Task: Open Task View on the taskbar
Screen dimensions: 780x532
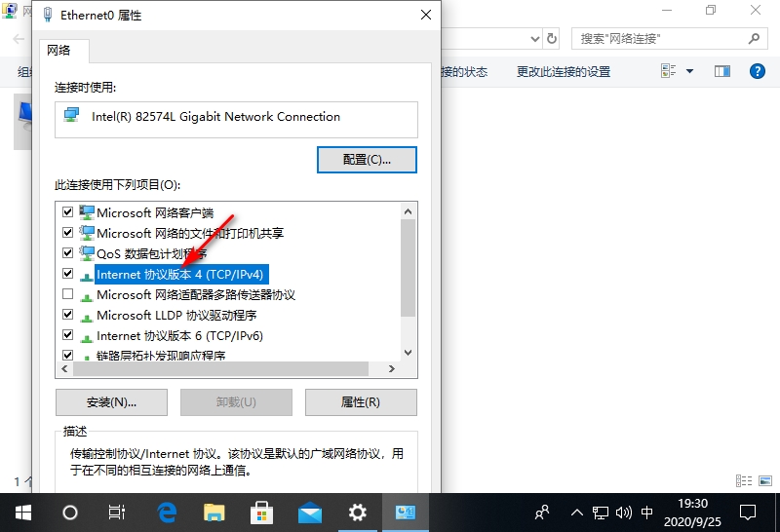Action: (116, 513)
